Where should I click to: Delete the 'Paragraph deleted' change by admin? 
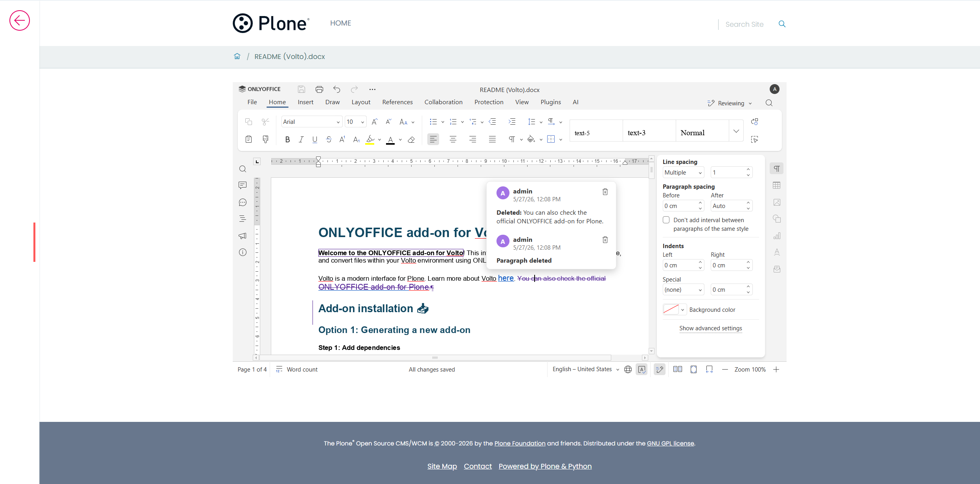[x=605, y=240]
